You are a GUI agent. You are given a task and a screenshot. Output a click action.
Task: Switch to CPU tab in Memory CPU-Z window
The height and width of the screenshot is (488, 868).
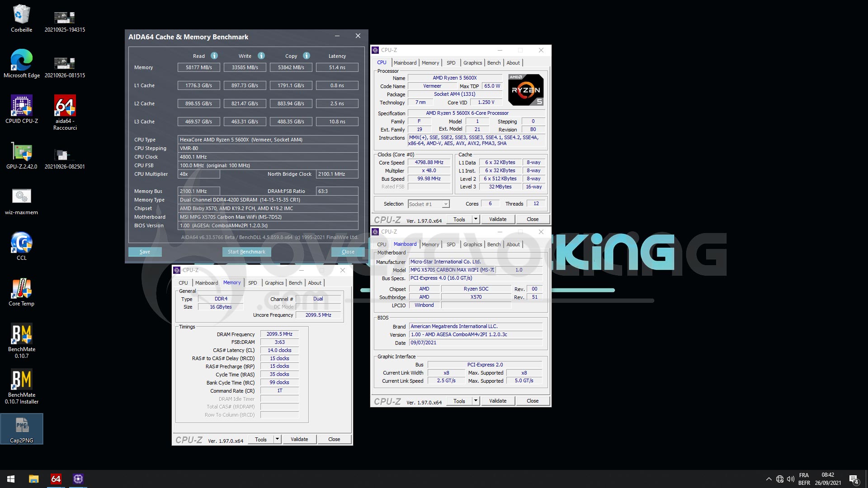point(183,283)
